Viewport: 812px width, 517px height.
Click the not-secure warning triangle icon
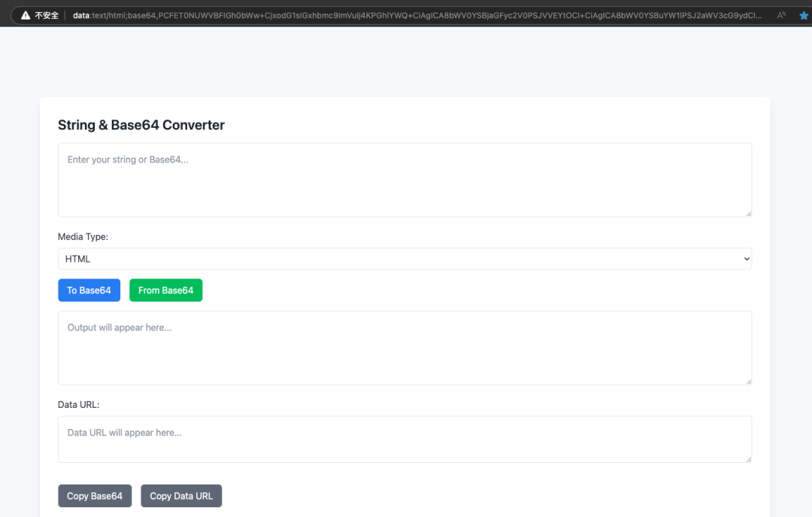point(26,15)
